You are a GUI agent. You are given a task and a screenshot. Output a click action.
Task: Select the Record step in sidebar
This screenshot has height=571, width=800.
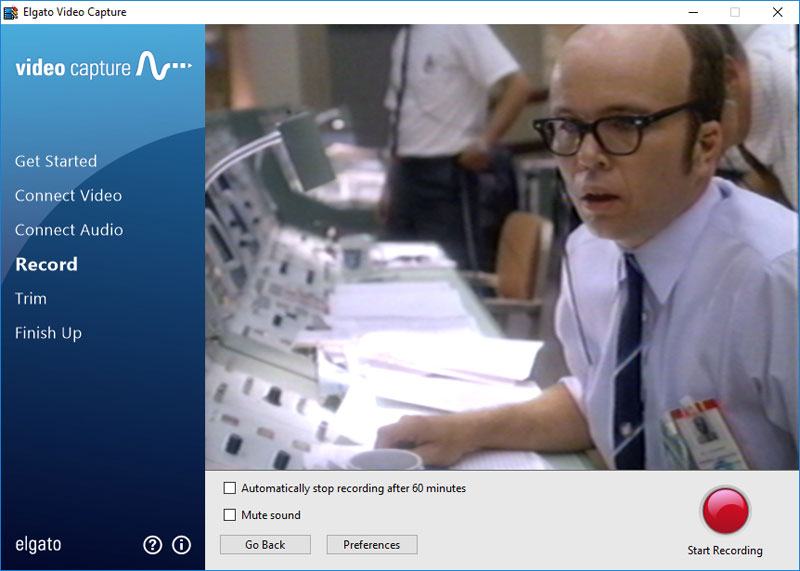[46, 264]
